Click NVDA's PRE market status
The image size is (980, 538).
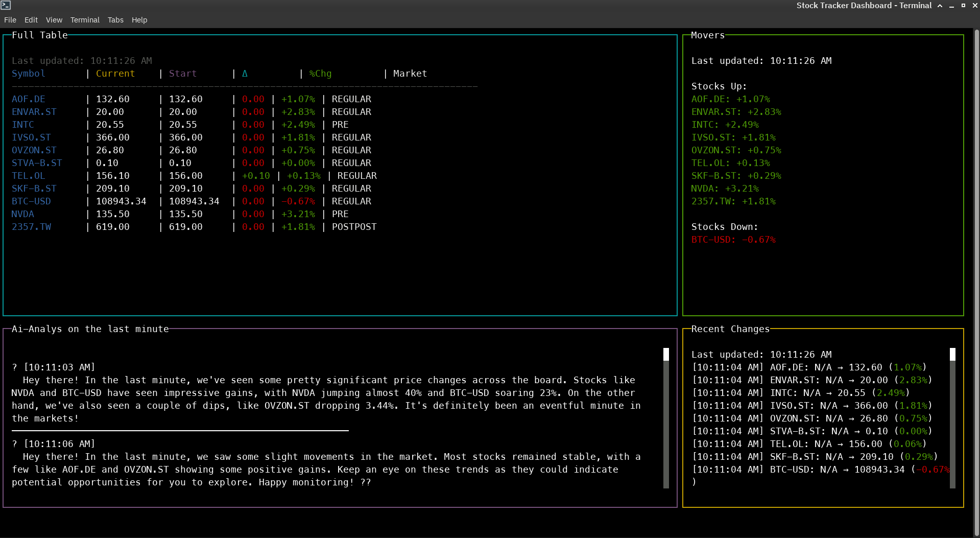(x=340, y=214)
